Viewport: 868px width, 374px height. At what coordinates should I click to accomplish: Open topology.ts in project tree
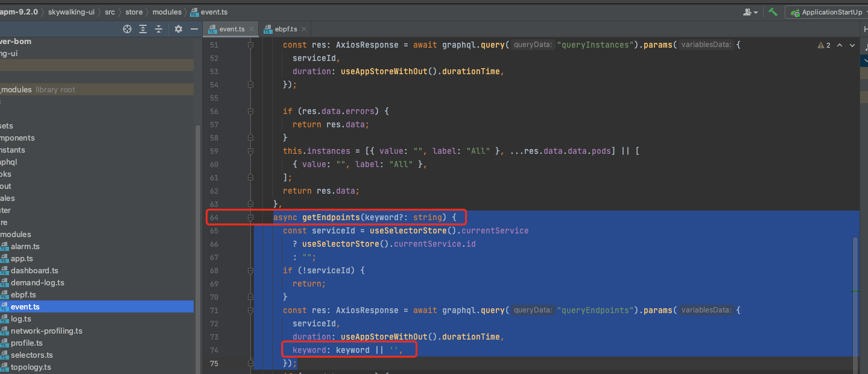pyautogui.click(x=31, y=367)
